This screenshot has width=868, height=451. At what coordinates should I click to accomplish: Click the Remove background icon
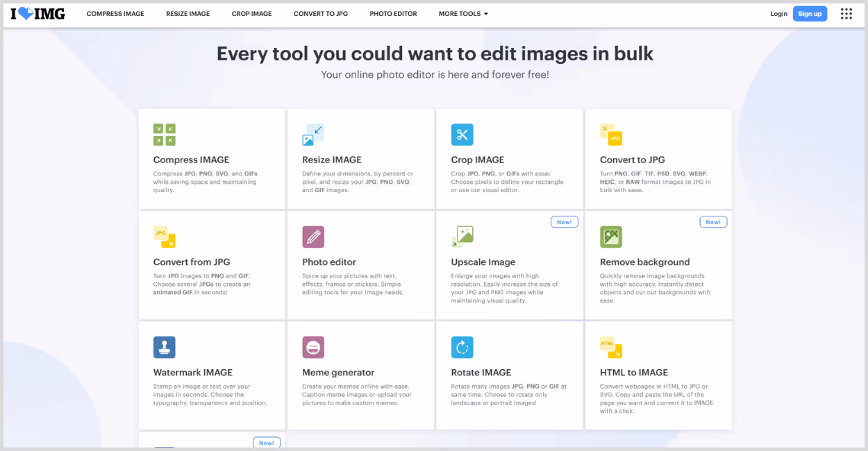(x=611, y=237)
